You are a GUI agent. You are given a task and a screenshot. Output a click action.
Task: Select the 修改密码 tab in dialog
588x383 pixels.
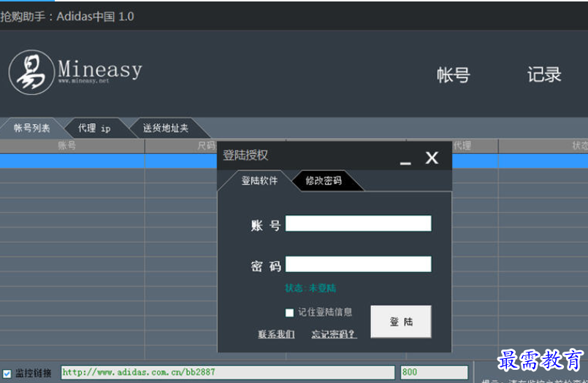pos(324,181)
